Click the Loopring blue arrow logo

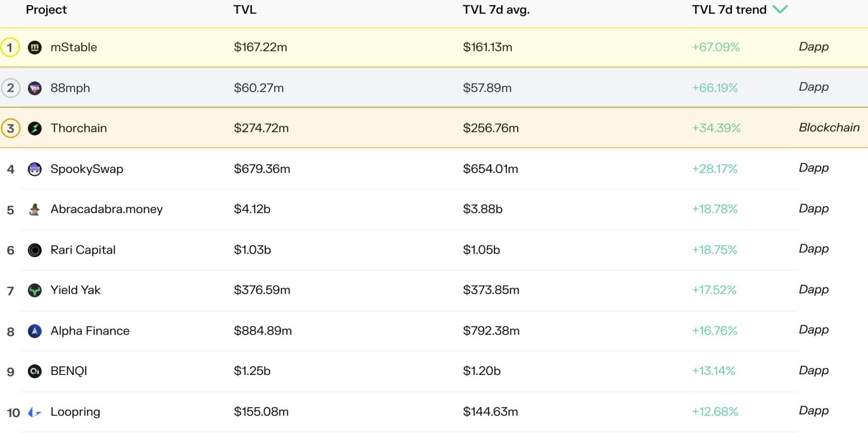pos(35,412)
